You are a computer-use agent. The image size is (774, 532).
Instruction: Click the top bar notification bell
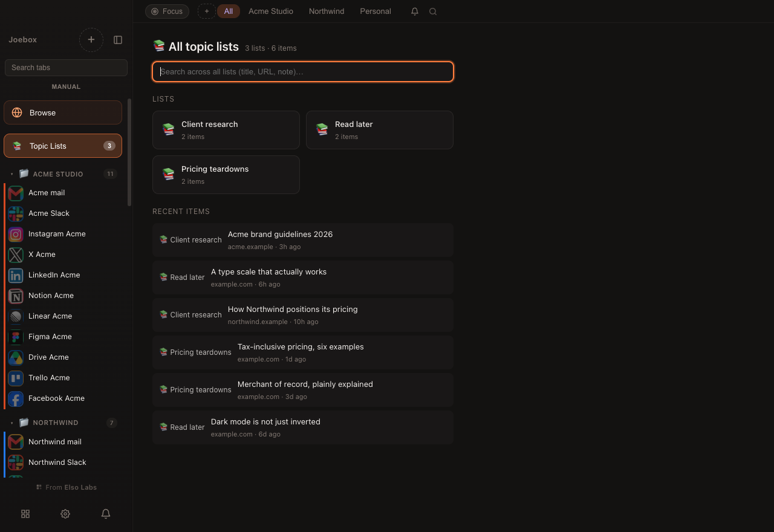pos(415,11)
